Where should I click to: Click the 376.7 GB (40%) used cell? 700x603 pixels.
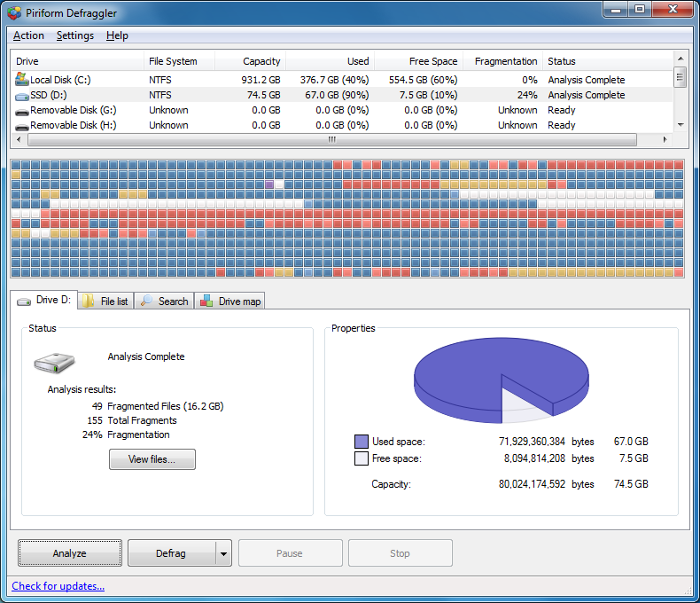pos(334,80)
